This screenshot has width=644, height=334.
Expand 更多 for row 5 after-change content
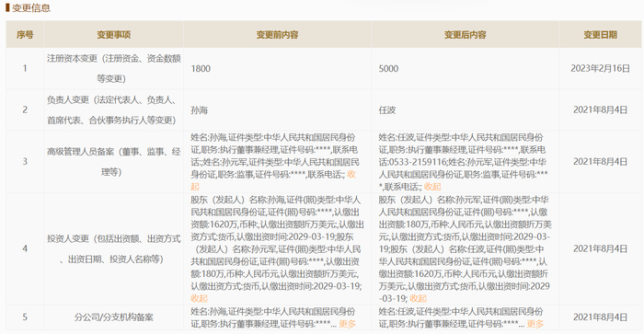point(535,324)
